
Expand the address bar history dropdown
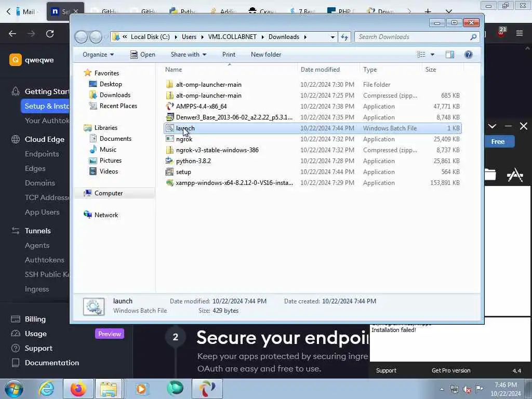[332, 37]
